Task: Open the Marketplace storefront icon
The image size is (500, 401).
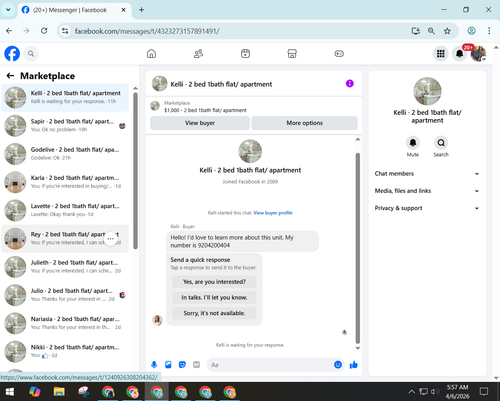Action: (292, 53)
